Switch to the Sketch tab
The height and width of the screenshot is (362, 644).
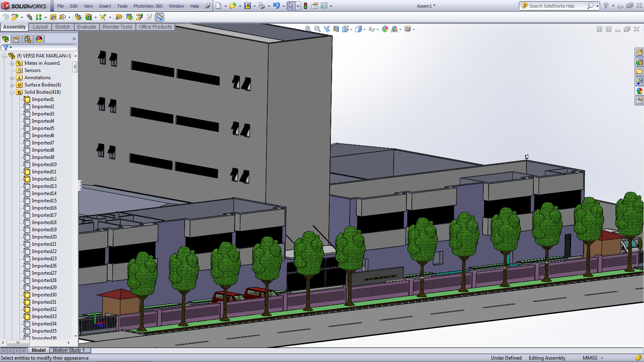click(x=62, y=27)
